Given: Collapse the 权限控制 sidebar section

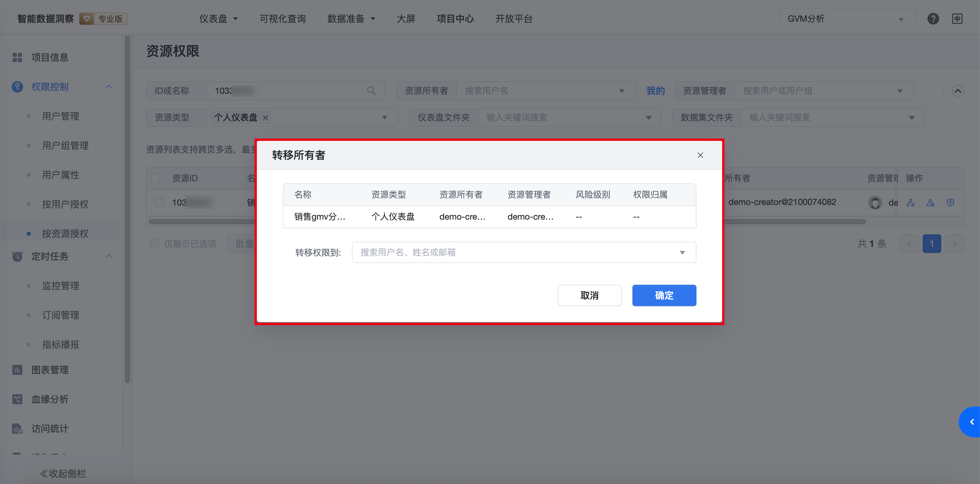Looking at the screenshot, I should (108, 87).
